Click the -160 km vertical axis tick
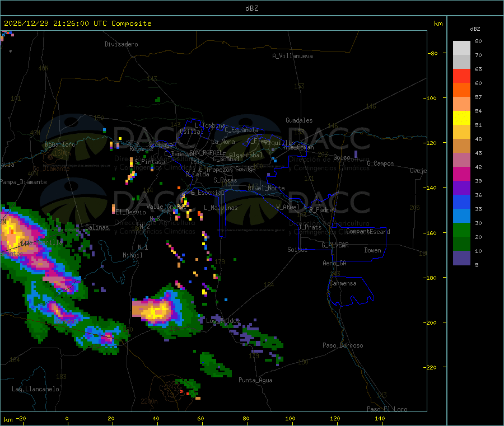 click(x=431, y=233)
